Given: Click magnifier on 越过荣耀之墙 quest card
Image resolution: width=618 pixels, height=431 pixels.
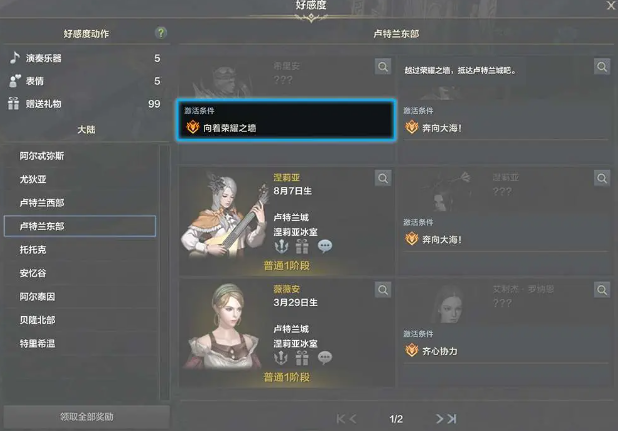Looking at the screenshot, I should (602, 67).
